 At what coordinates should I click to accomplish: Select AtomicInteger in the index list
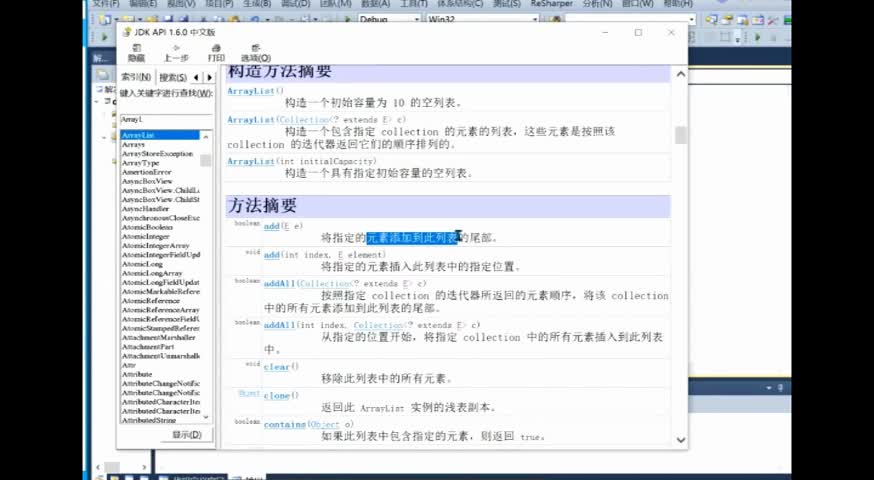(x=145, y=236)
